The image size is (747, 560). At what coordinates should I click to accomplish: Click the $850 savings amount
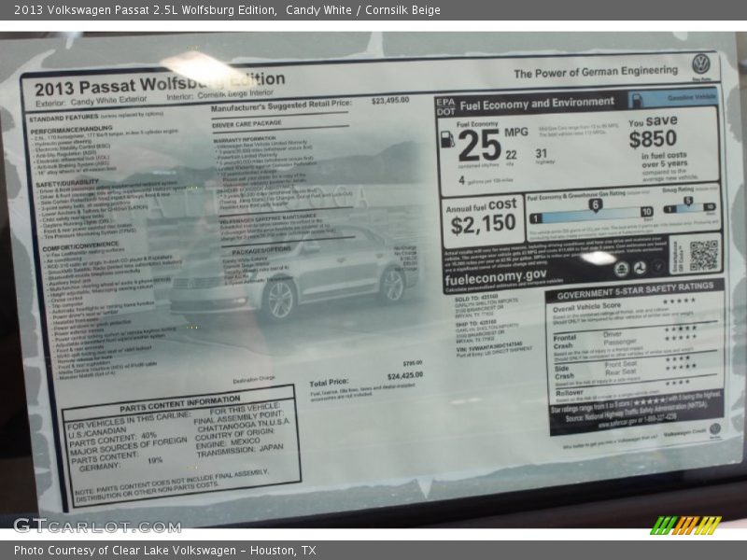coord(653,139)
